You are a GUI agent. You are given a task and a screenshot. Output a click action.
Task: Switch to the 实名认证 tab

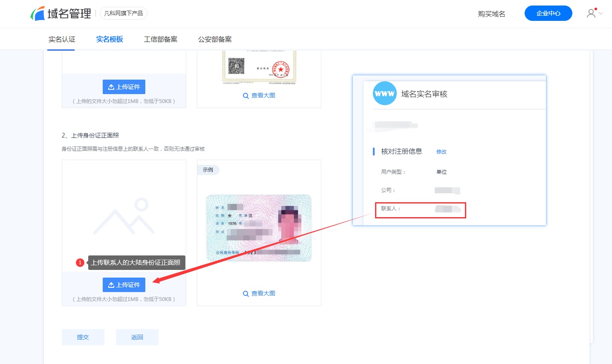62,39
